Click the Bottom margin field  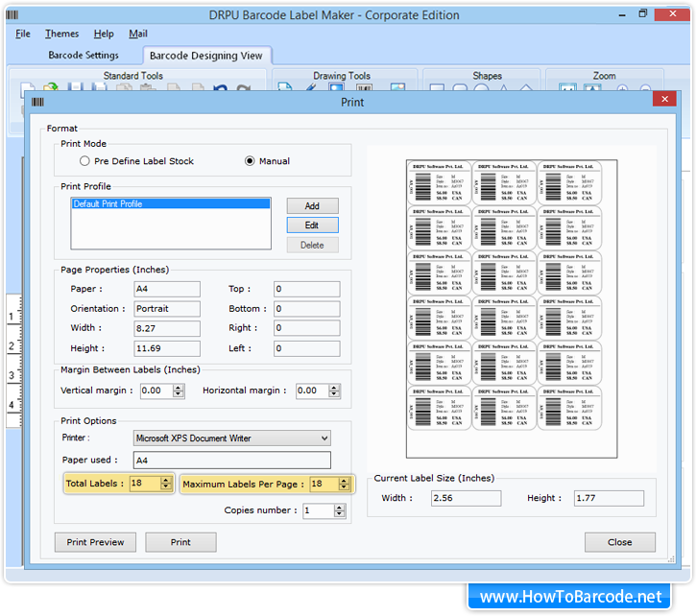point(306,308)
